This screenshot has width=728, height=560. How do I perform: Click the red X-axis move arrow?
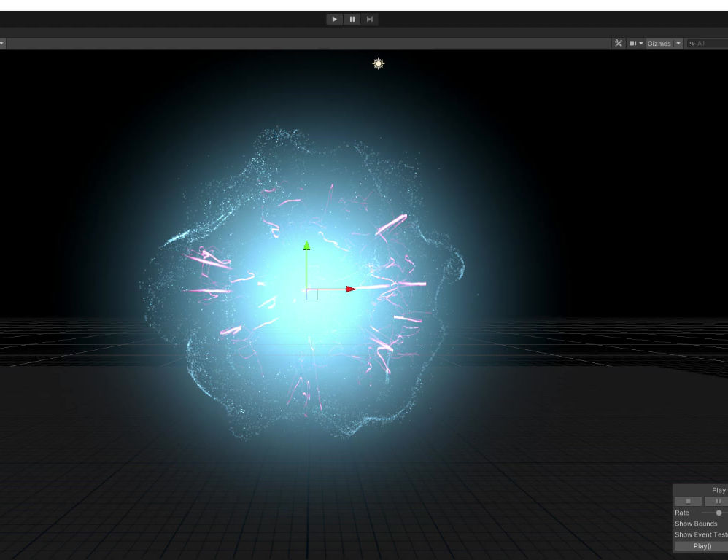pos(351,289)
